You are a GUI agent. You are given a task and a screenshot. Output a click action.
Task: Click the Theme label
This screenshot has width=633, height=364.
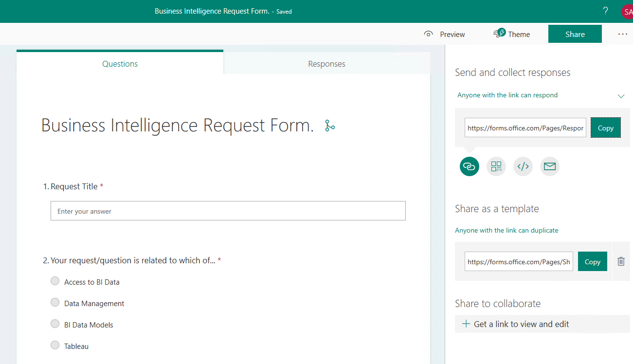tap(519, 35)
